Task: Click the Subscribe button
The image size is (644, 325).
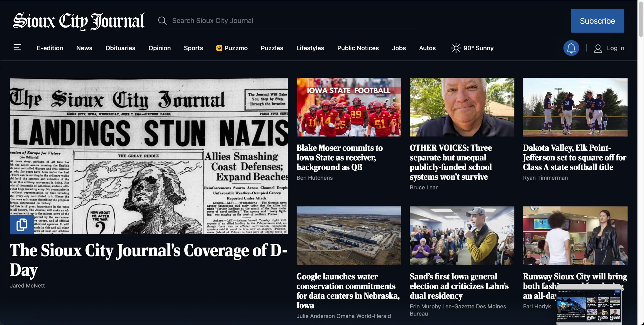Action: [597, 21]
